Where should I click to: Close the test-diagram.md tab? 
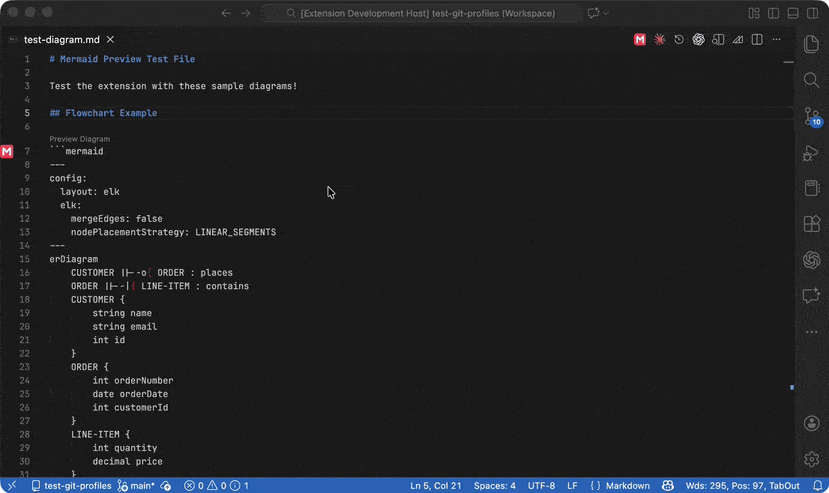pos(110,40)
